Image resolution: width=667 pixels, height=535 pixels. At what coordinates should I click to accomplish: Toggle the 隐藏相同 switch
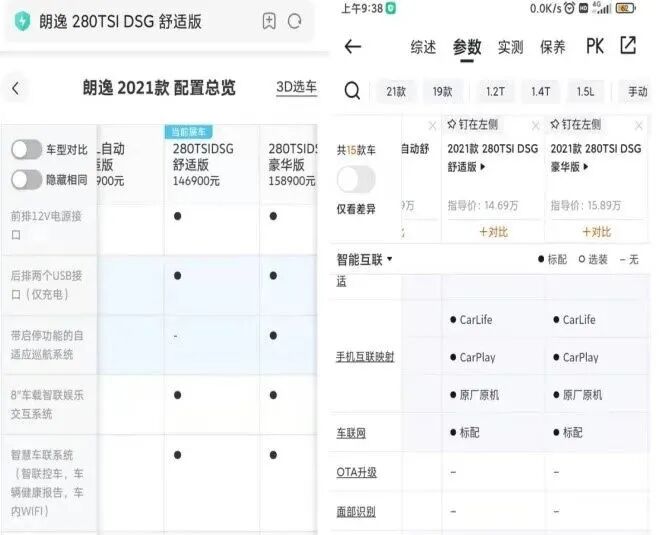[x=26, y=179]
